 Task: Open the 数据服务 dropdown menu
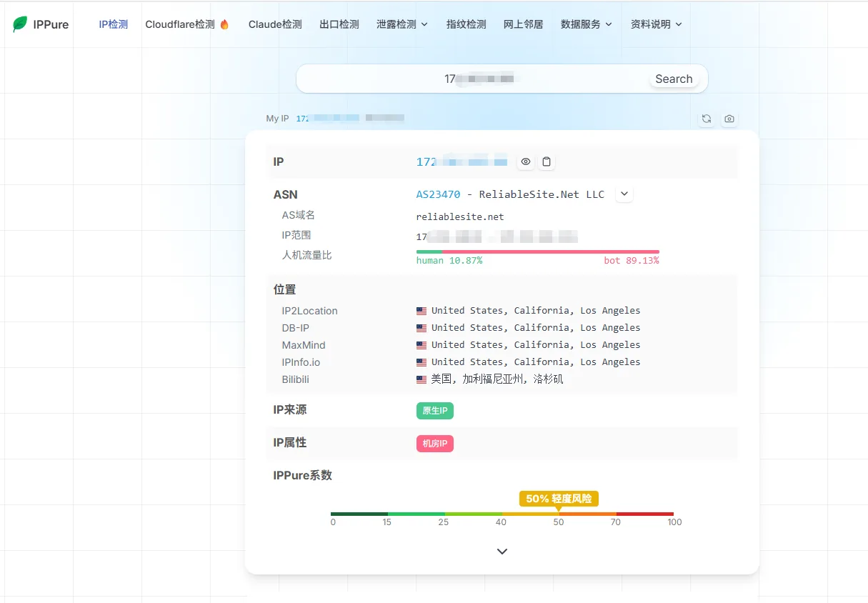coord(587,24)
